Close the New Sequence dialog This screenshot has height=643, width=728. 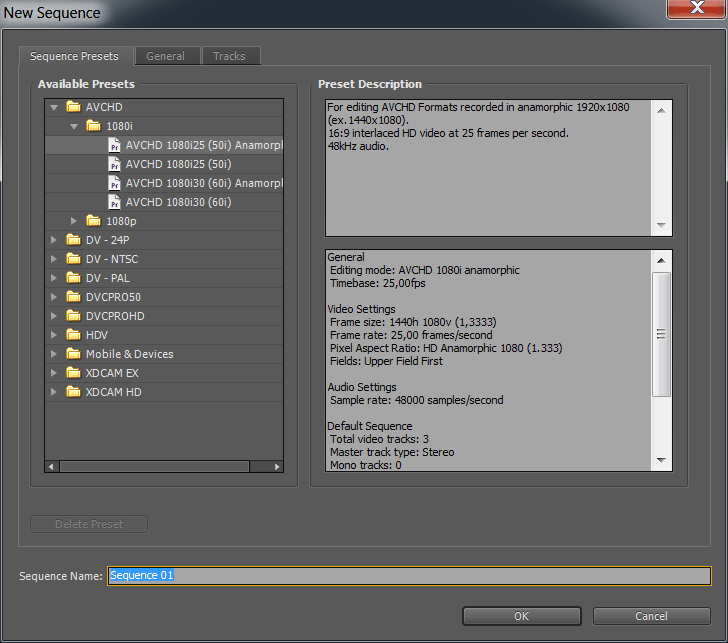coord(696,8)
